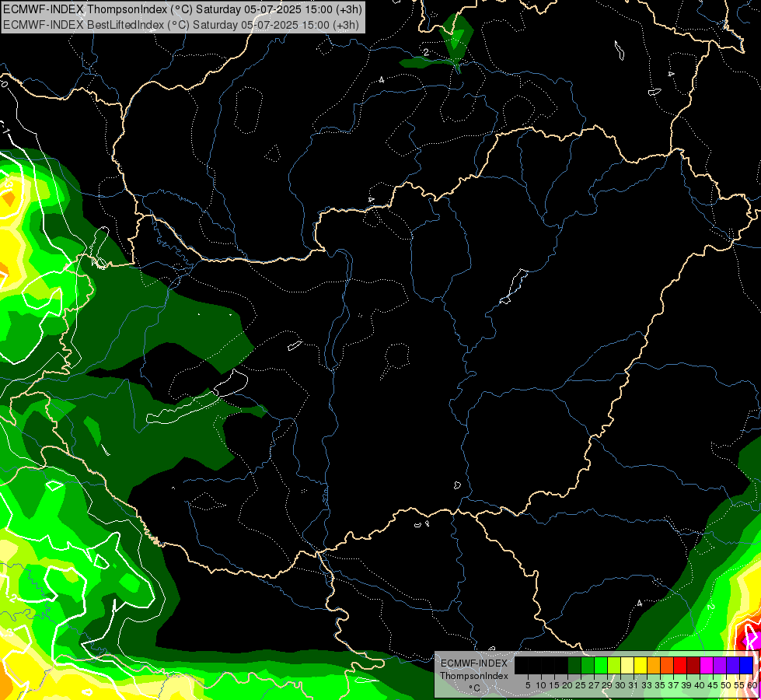Pick the dark green 20–25 legend swatch
This screenshot has height=700, width=761.
point(574,665)
